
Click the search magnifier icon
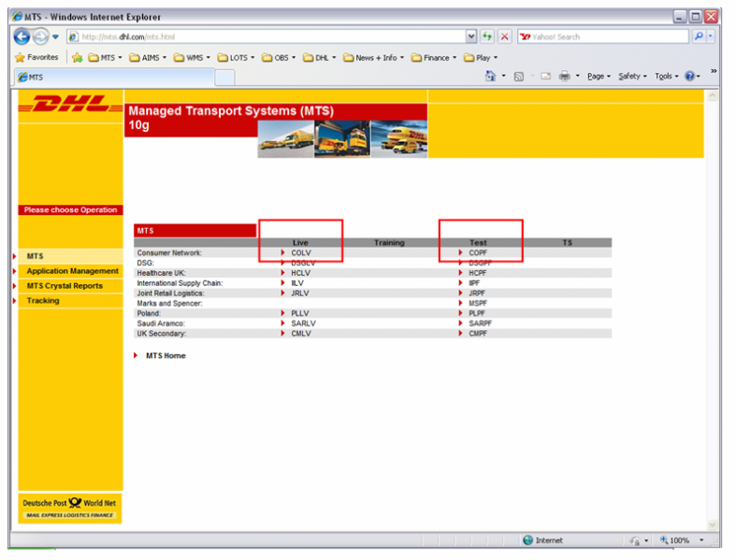point(699,36)
